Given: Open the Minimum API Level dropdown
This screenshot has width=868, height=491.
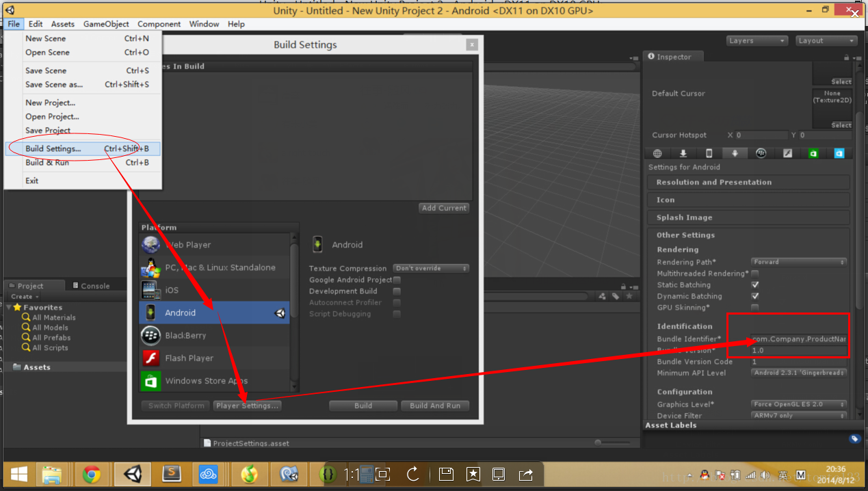Looking at the screenshot, I should pos(799,373).
